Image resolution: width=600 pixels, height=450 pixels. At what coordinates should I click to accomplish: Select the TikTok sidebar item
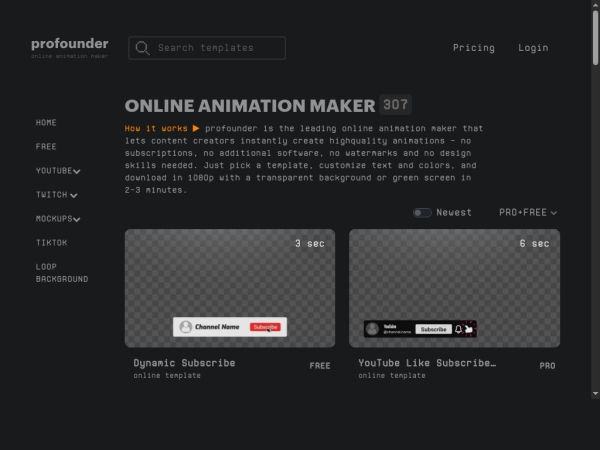pos(51,243)
